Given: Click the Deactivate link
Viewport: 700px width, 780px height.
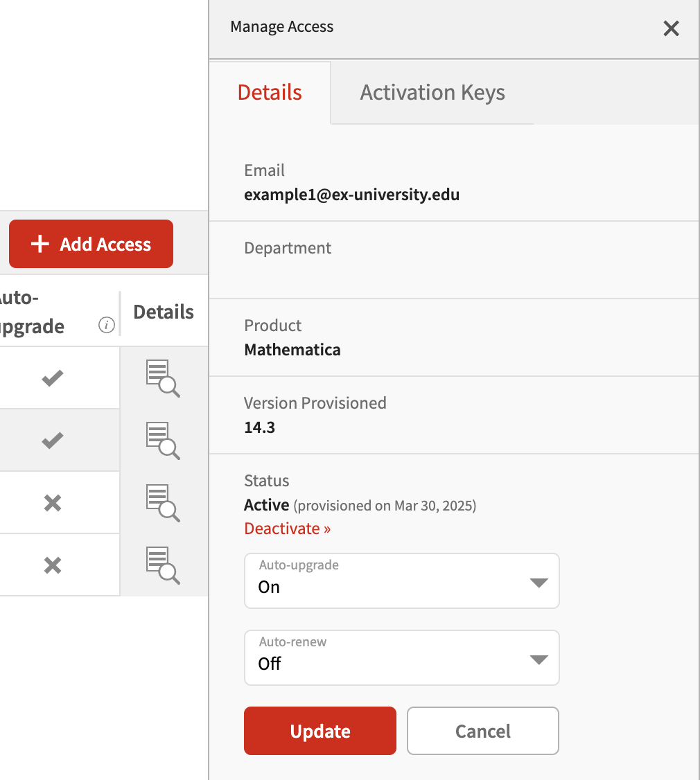Looking at the screenshot, I should coord(287,529).
